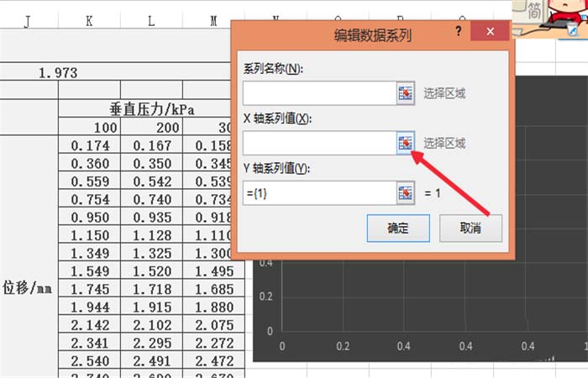This screenshot has height=378, width=588.
Task: Click the help question mark in dialog title
Action: [x=458, y=32]
